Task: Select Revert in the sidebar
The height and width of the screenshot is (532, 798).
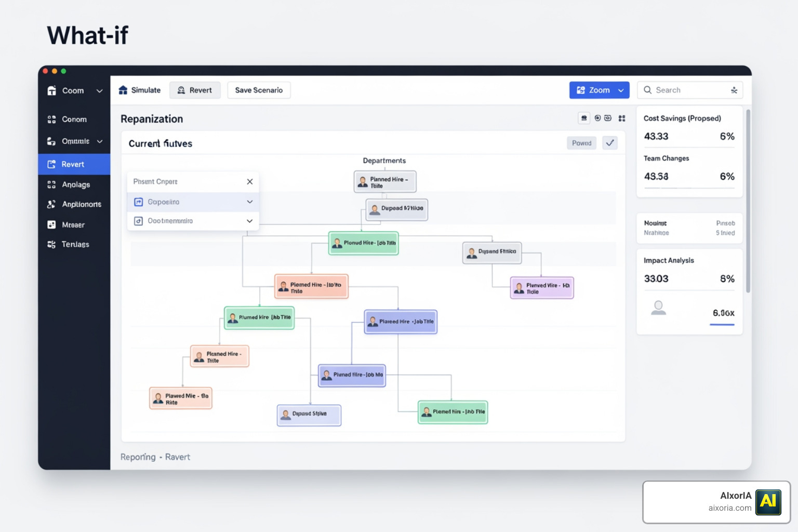Action: (74, 164)
